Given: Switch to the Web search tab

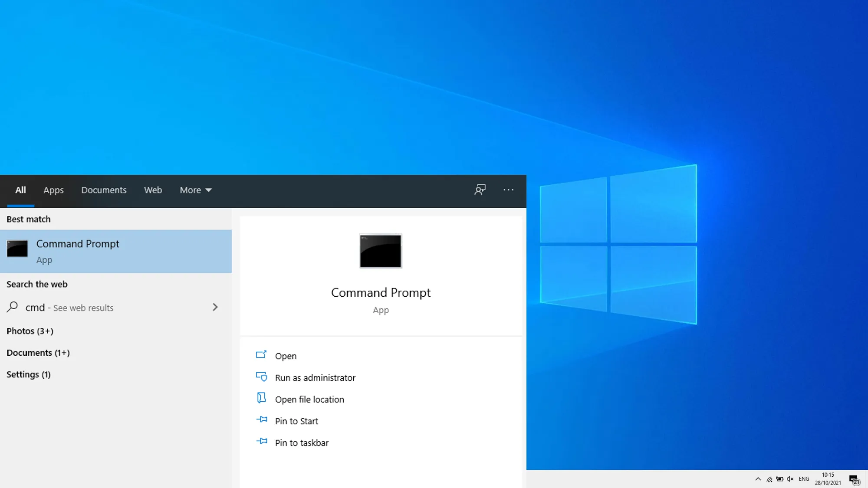Looking at the screenshot, I should coord(153,190).
